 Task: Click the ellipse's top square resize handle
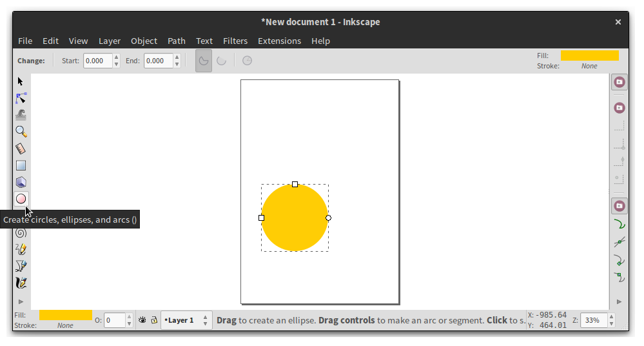pyautogui.click(x=295, y=185)
